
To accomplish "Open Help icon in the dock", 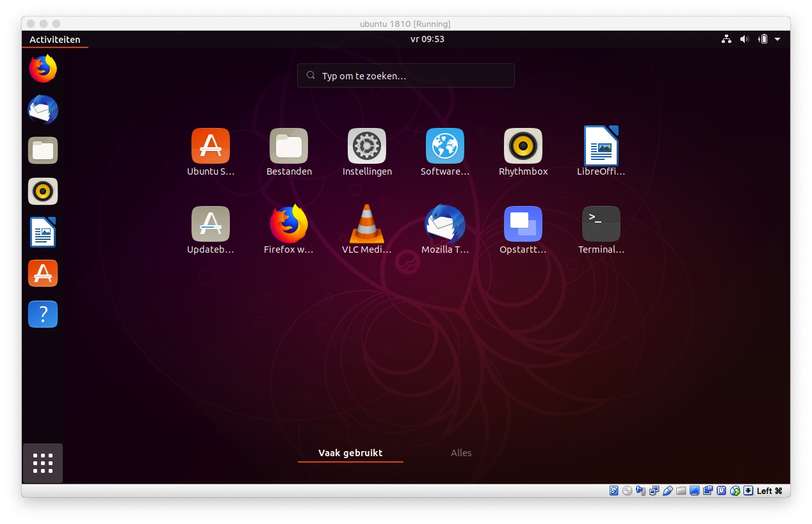I will 43,314.
